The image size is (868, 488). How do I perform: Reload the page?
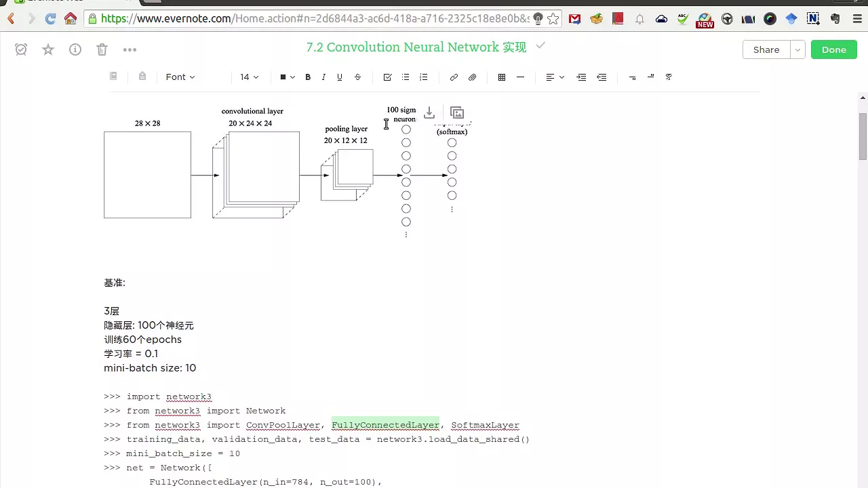[50, 19]
